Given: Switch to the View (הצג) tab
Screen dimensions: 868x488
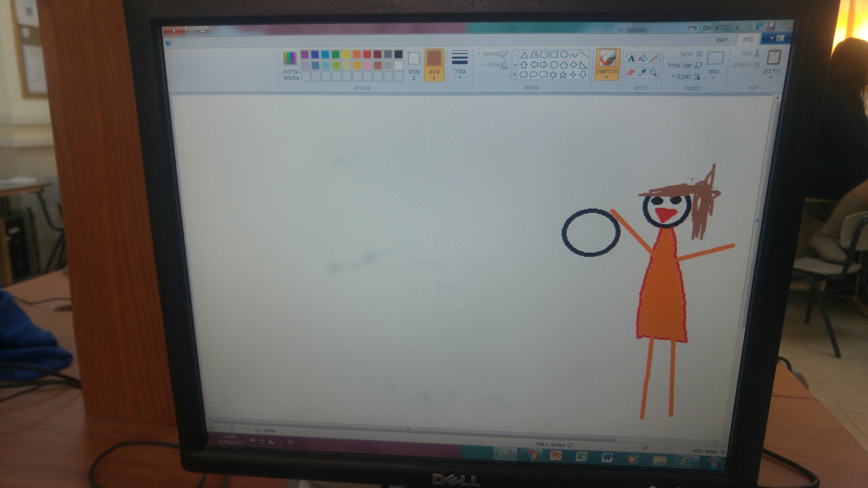Looking at the screenshot, I should 721,40.
